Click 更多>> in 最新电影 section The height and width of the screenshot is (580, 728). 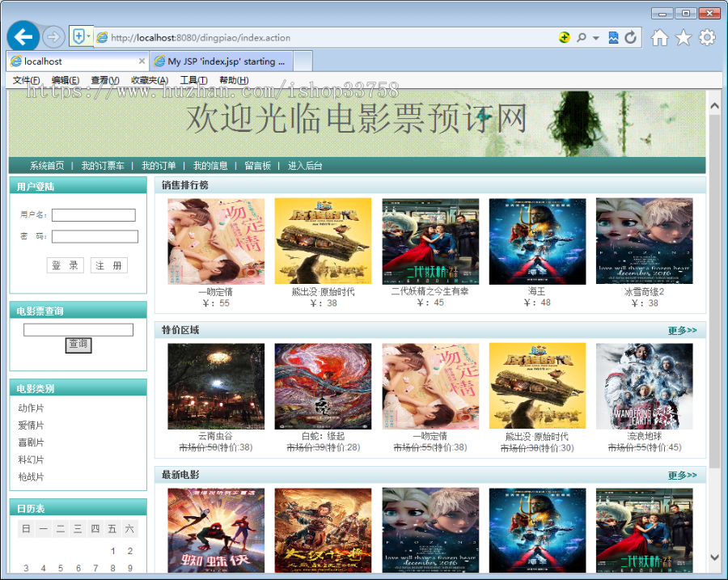[x=682, y=476]
